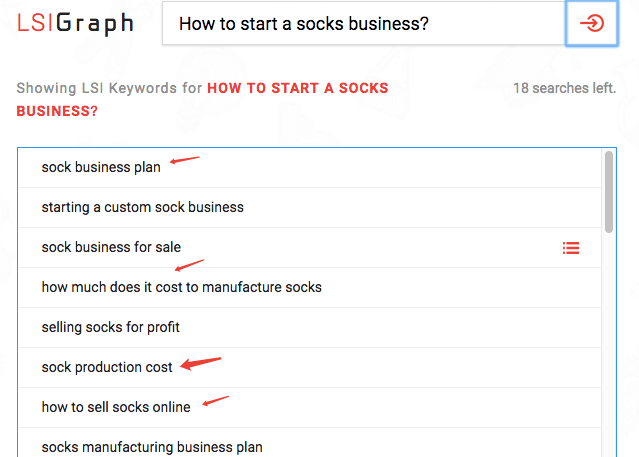The image size is (639, 457).
Task: Click the LSIGraph logo
Action: tap(75, 23)
